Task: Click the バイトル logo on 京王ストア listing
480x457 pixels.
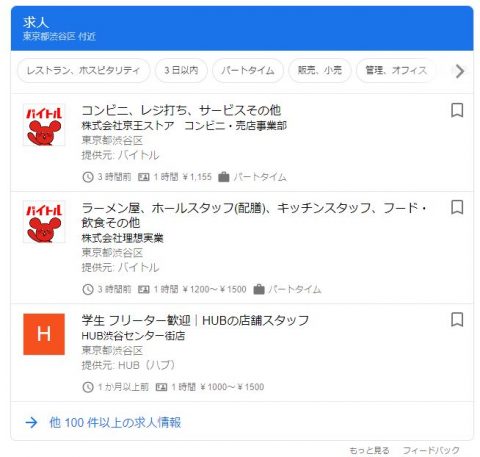Action: click(44, 125)
